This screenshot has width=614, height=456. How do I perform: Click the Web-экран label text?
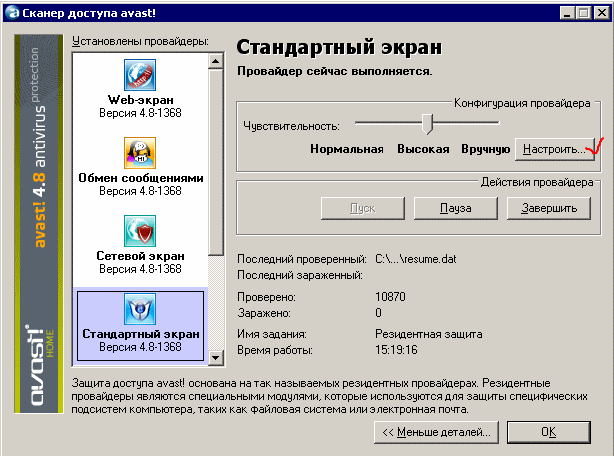click(141, 100)
